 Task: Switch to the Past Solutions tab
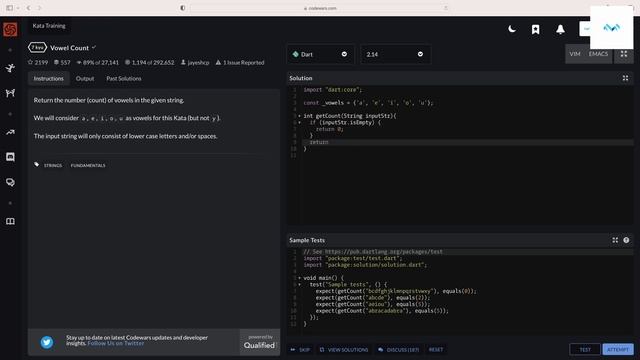coord(124,78)
